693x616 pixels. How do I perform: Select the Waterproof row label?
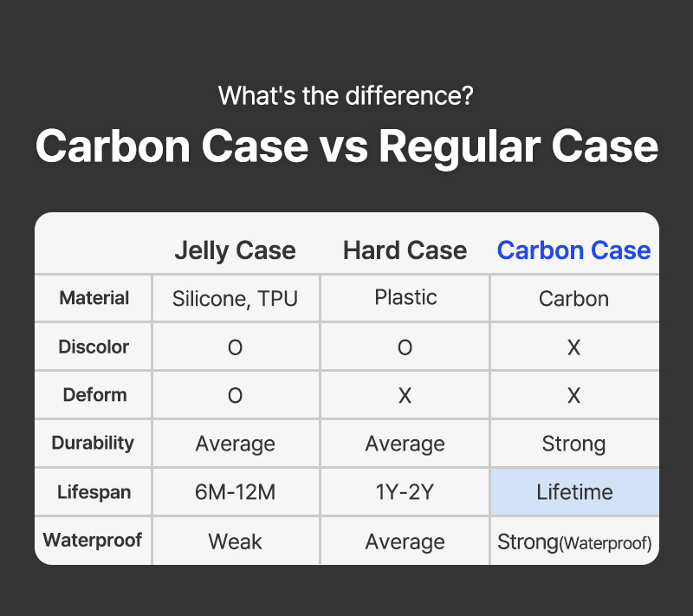click(x=94, y=541)
